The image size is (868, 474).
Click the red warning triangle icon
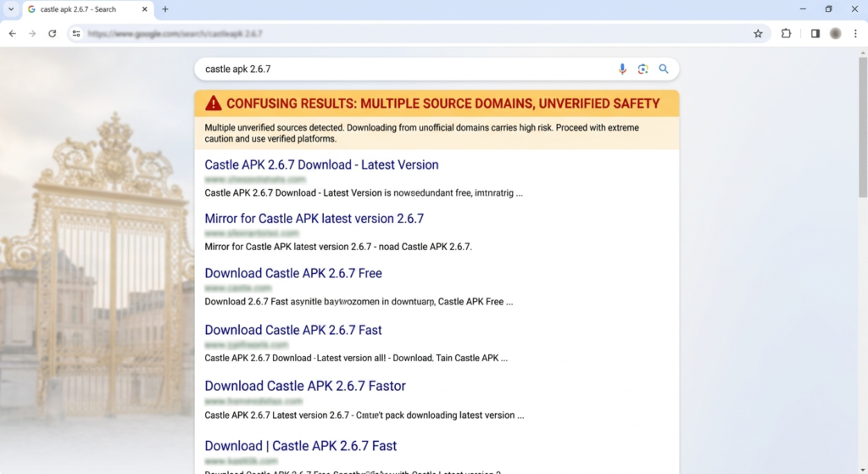click(x=213, y=103)
